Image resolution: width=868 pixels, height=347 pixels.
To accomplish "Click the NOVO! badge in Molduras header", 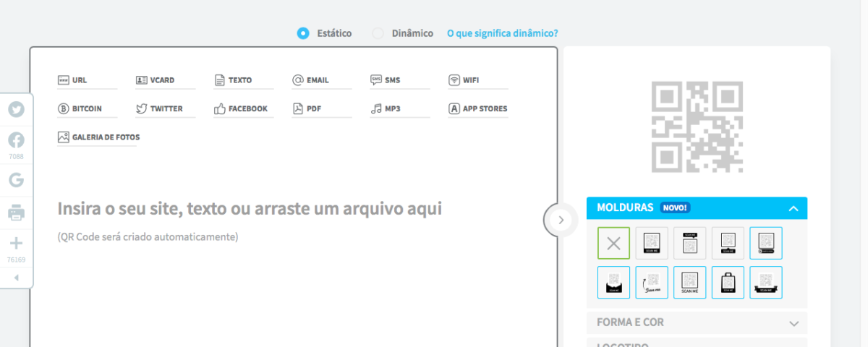I will (676, 208).
